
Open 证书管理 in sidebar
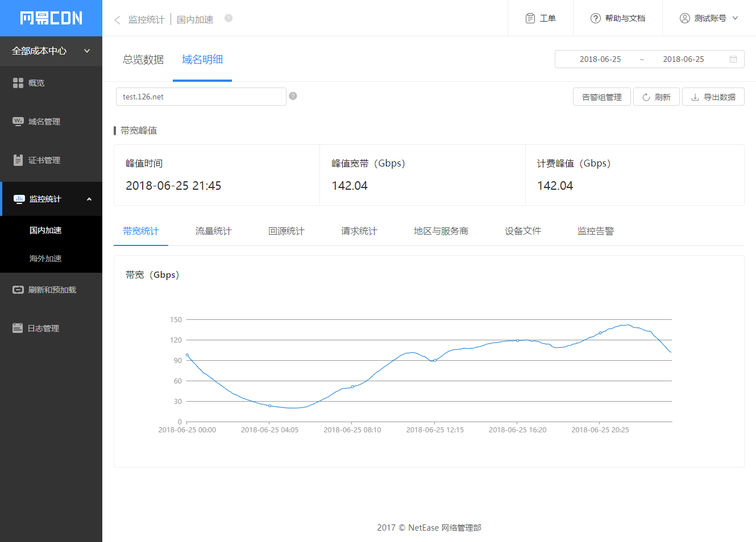(x=44, y=160)
